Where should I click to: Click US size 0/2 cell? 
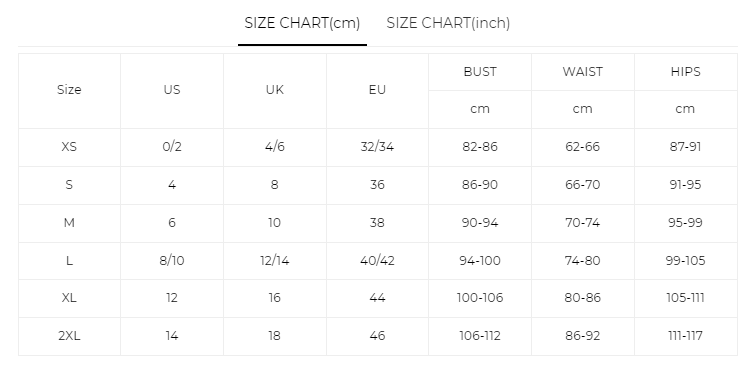[x=171, y=147]
